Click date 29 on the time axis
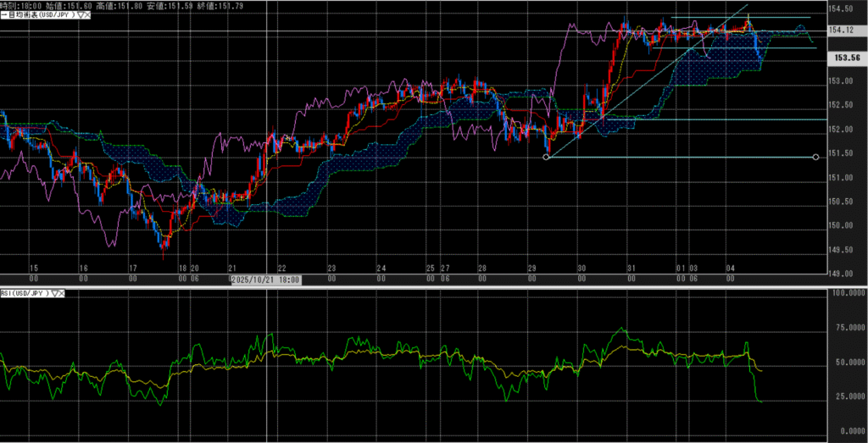This screenshot has width=868, height=443. (x=531, y=268)
